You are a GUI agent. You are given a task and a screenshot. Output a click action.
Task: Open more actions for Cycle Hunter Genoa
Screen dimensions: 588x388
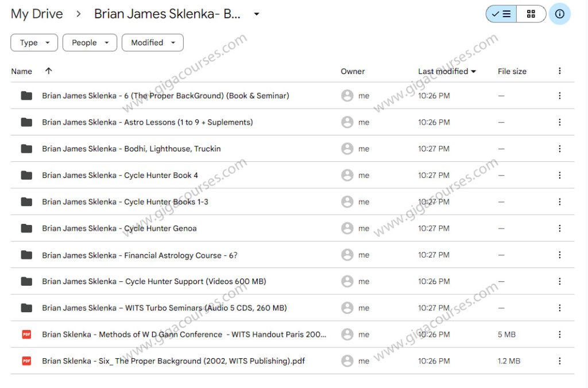(559, 228)
